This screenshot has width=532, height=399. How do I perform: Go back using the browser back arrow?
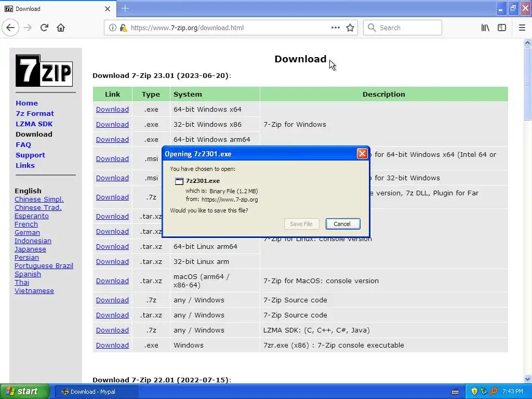pyautogui.click(x=10, y=28)
